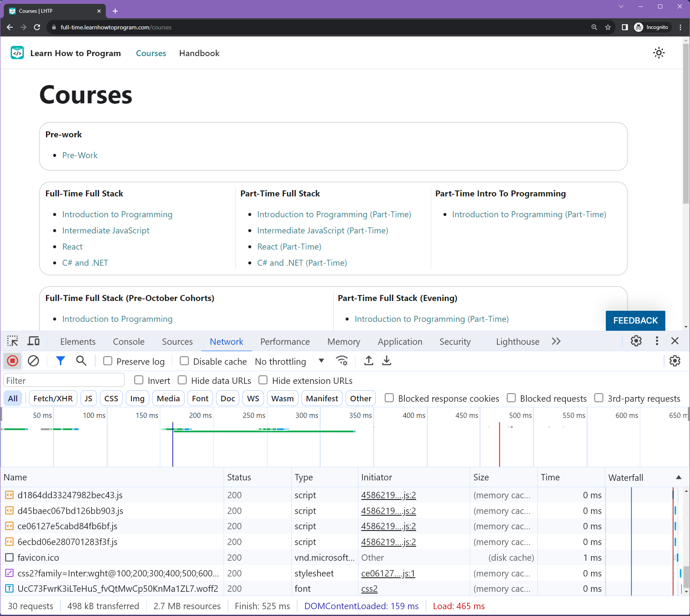Check 3rd-party requests

pyautogui.click(x=599, y=398)
